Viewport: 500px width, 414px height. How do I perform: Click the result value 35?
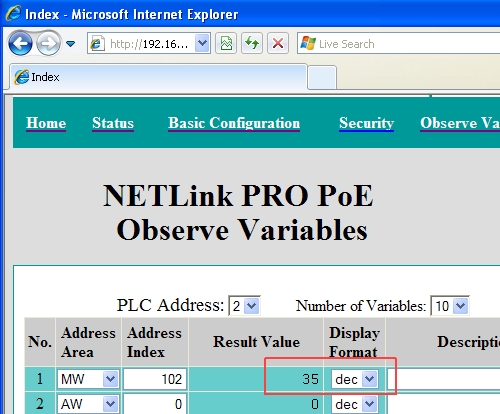tap(310, 379)
